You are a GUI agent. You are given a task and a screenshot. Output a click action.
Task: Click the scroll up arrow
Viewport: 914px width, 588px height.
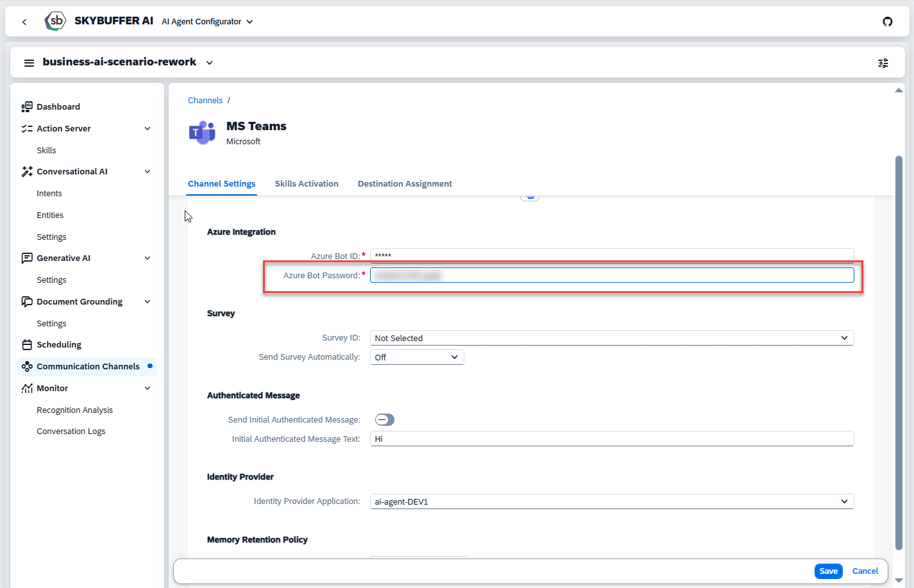[x=899, y=90]
